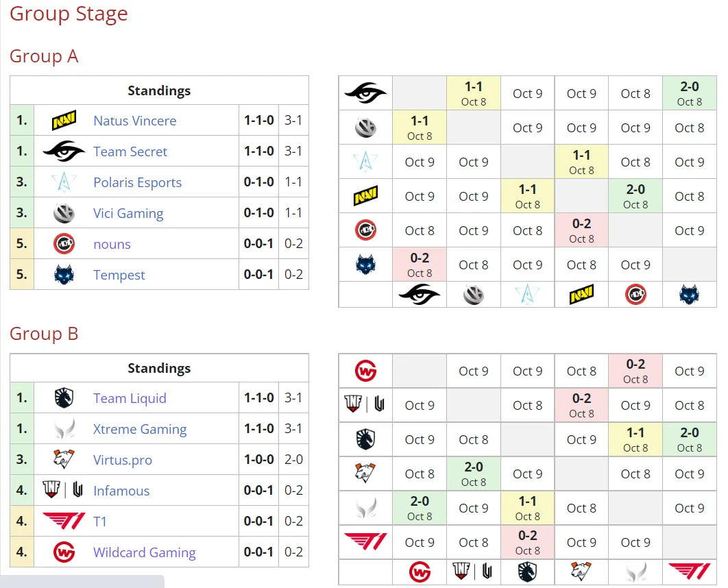
Task: Open the Vici Gaming team link
Action: (128, 213)
